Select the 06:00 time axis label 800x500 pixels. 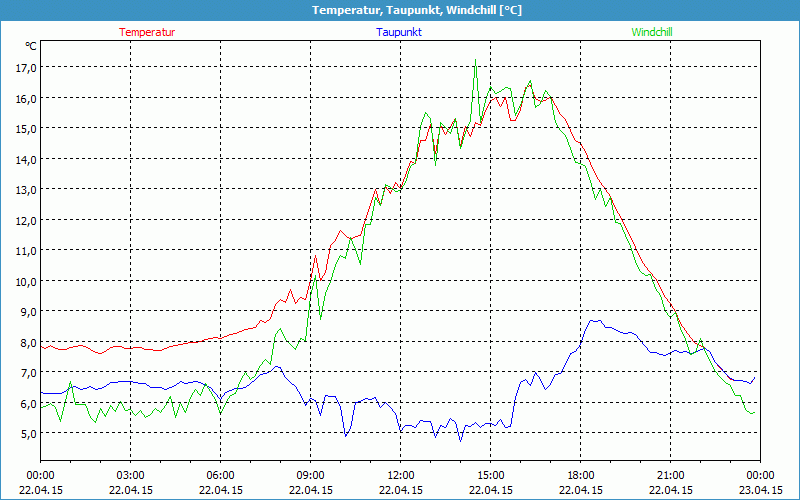(x=220, y=475)
